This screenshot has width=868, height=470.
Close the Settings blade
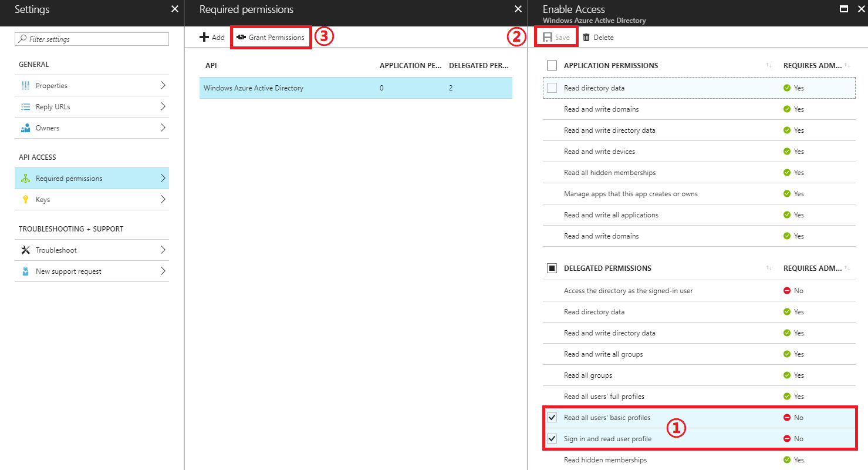174,9
